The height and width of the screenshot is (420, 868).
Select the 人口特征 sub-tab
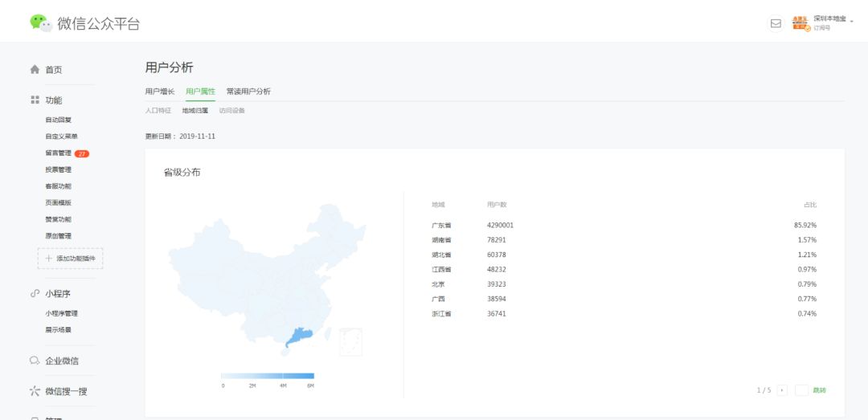point(158,111)
